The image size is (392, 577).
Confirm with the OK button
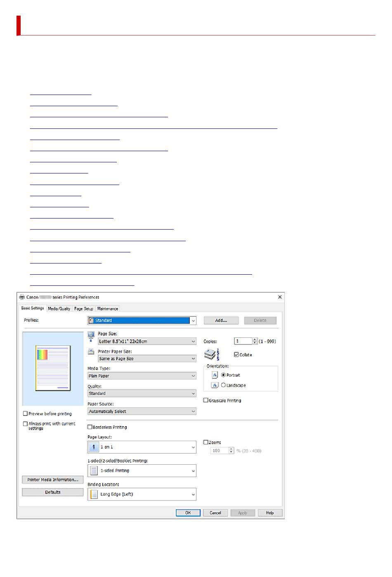point(188,513)
